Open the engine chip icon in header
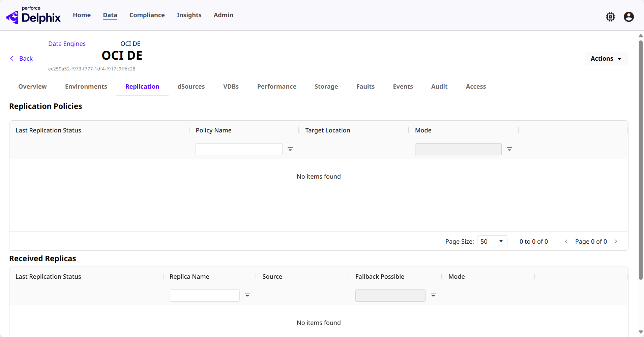This screenshot has height=337, width=644. [x=611, y=17]
